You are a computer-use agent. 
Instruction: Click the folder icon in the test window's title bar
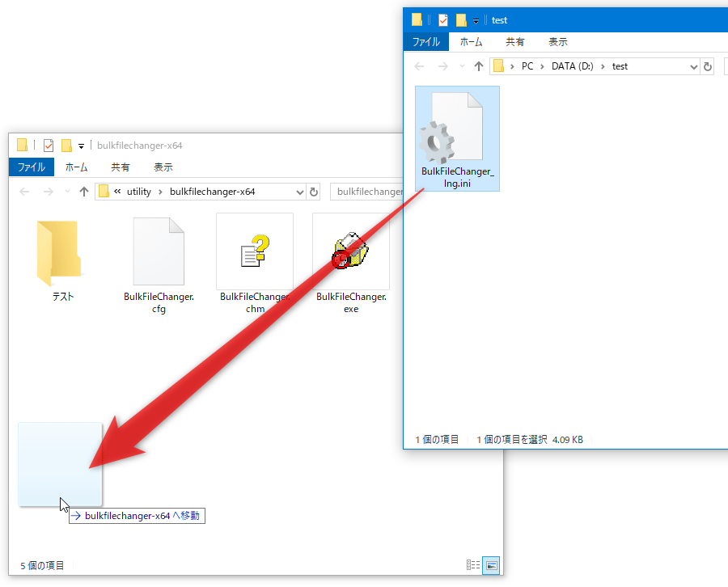pyautogui.click(x=417, y=19)
